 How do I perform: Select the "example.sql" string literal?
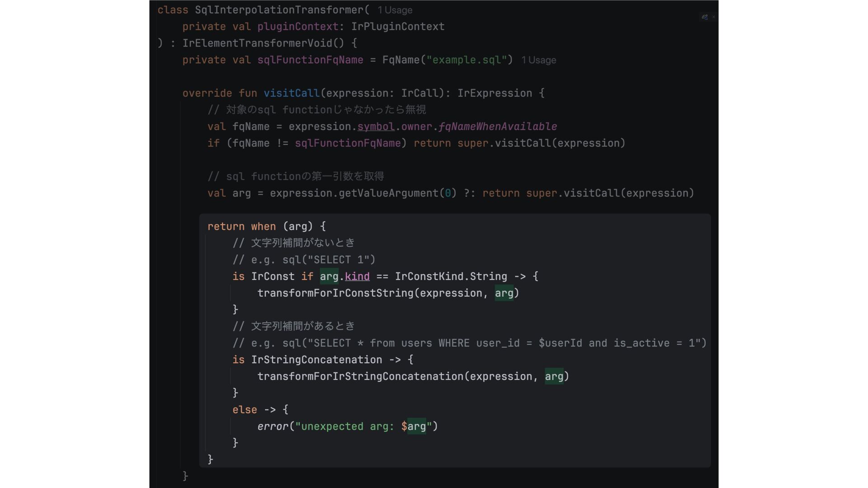(x=466, y=60)
